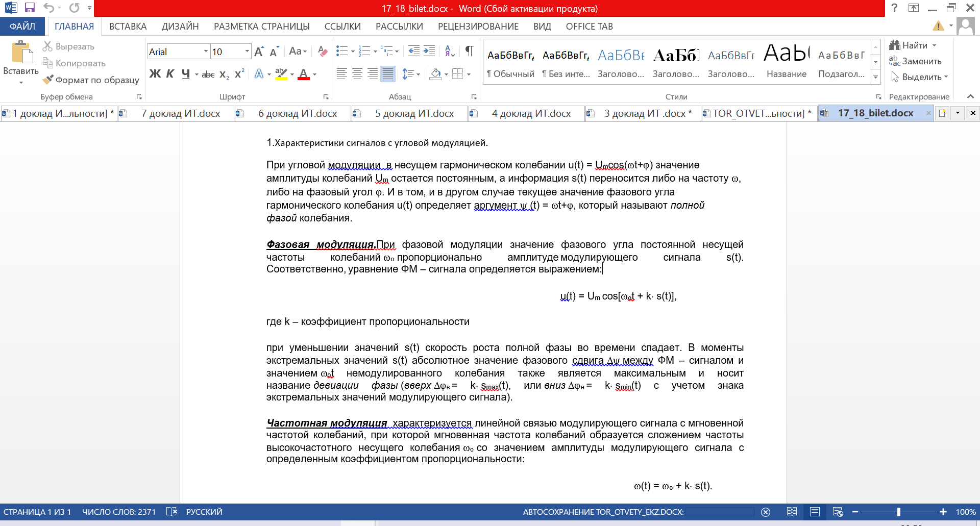Increase font size with the large A icon
Image resolution: width=980 pixels, height=526 pixels.
pyautogui.click(x=259, y=52)
